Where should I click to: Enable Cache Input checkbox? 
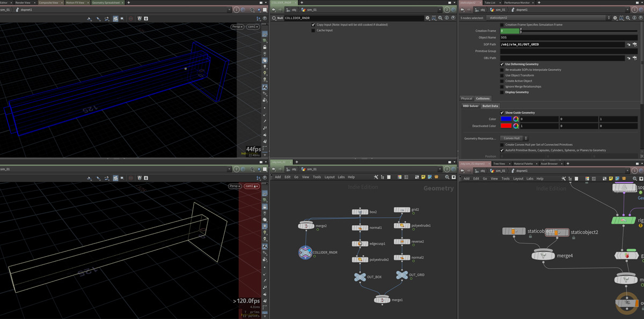[313, 31]
